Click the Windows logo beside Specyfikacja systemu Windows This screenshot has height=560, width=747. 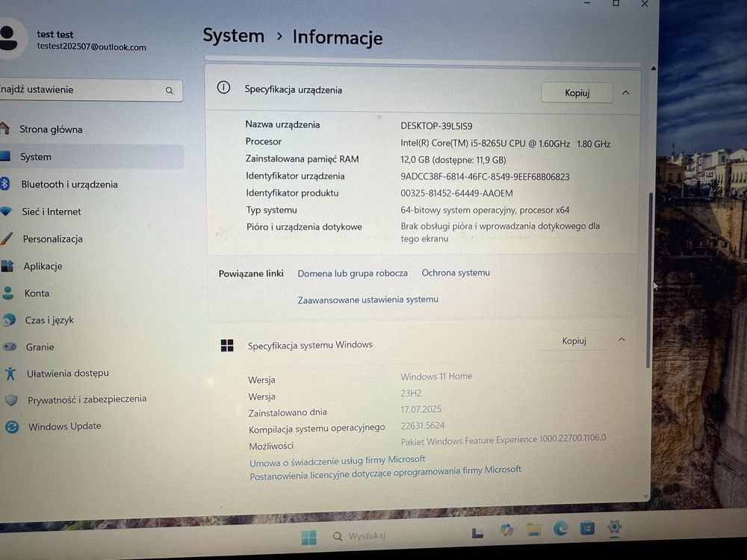(x=227, y=345)
